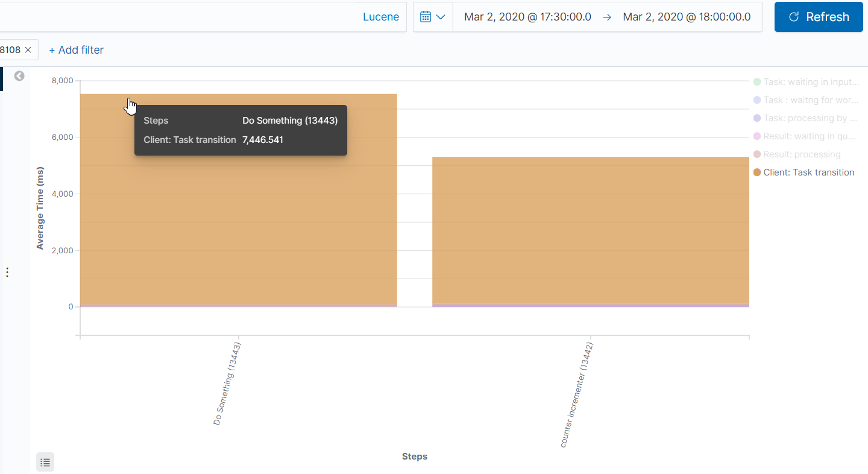Edit start date Mar 2, 2020 @ 17:30:00.0
The height and width of the screenshot is (474, 868).
[x=527, y=17]
